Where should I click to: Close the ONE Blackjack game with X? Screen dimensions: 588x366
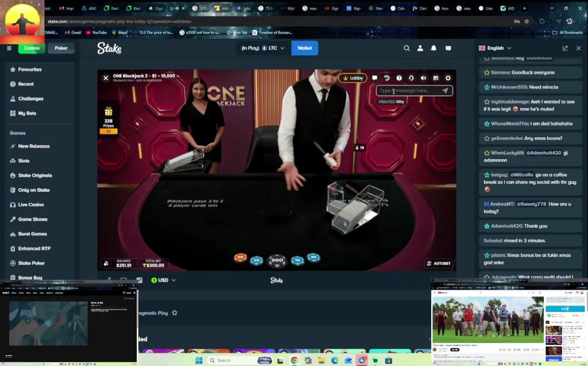click(106, 78)
